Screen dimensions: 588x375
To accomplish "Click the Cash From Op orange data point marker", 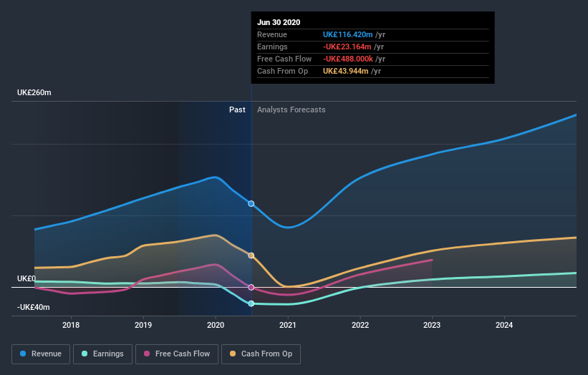I will (251, 255).
